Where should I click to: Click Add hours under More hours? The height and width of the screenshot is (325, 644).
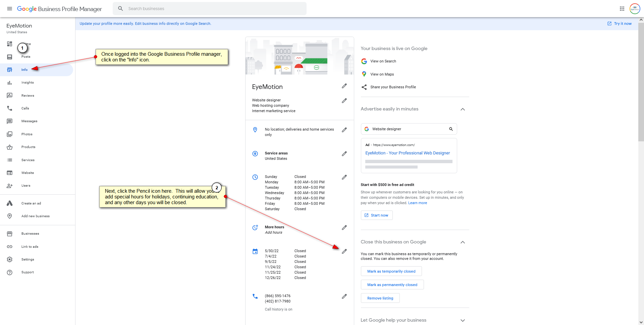click(273, 233)
